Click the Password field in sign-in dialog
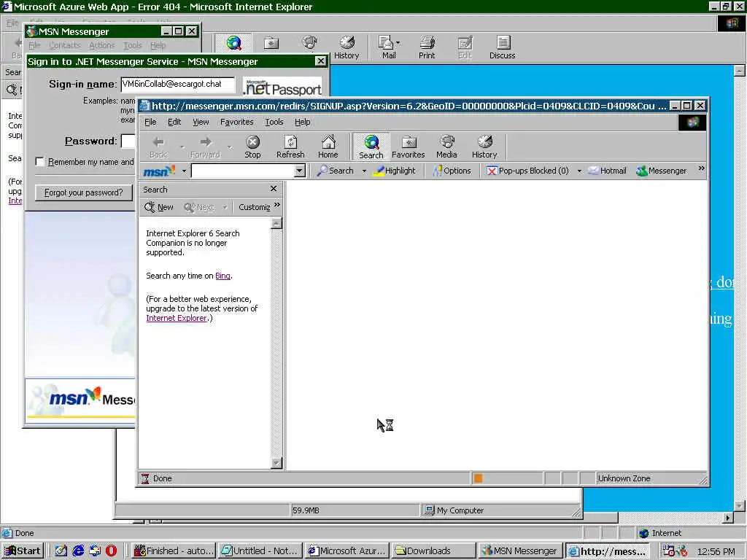The image size is (747, 560). 128,141
